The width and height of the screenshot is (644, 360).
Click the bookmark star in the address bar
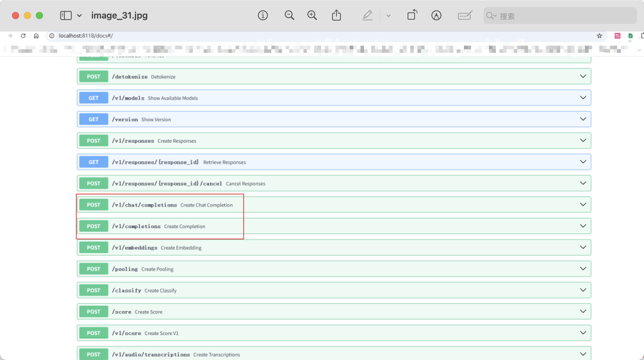coord(599,36)
